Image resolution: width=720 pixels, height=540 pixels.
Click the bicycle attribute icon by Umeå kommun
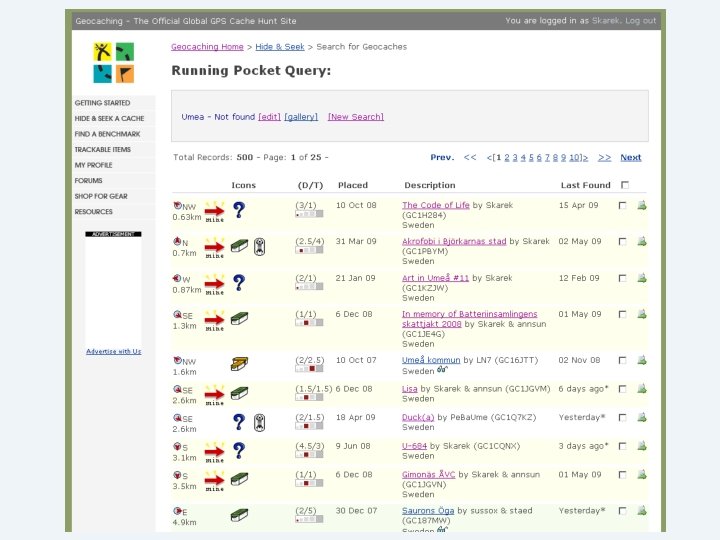point(442,369)
